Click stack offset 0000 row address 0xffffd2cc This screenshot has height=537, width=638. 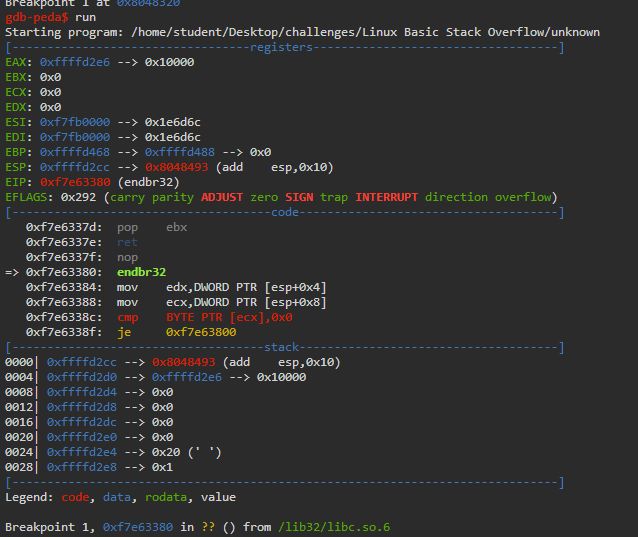(x=82, y=362)
